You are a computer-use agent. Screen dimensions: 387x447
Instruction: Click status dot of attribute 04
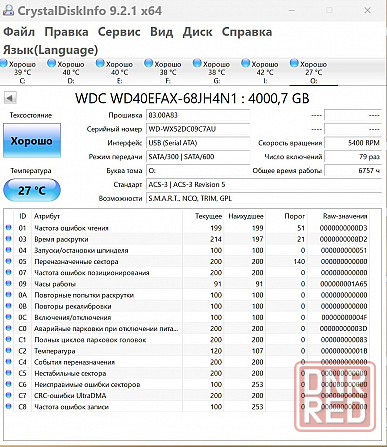point(9,250)
